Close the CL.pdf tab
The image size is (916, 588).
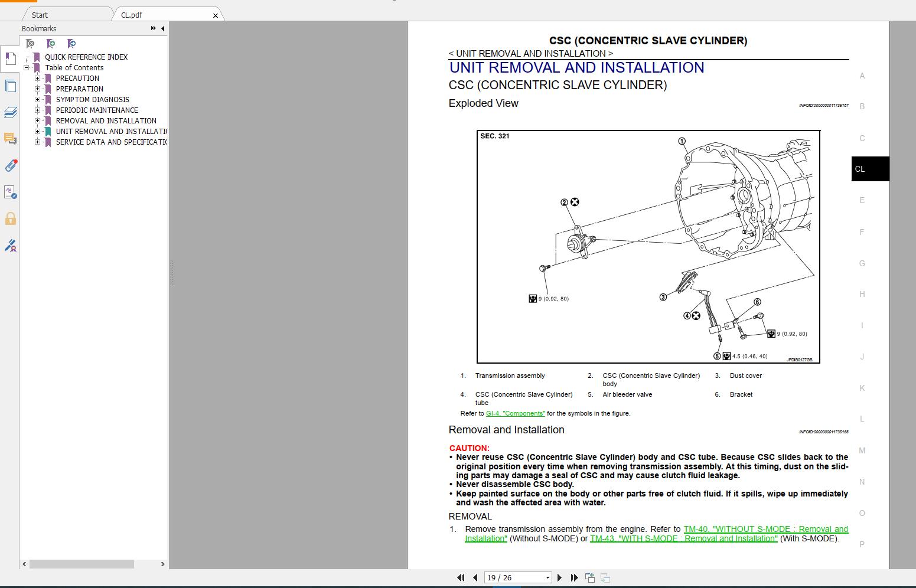[x=216, y=15]
